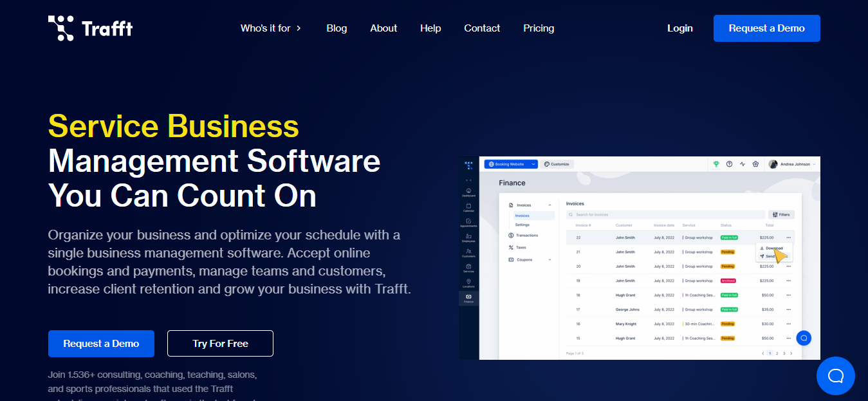Open the Help menu item
Image resolution: width=868 pixels, height=401 pixels.
[430, 28]
